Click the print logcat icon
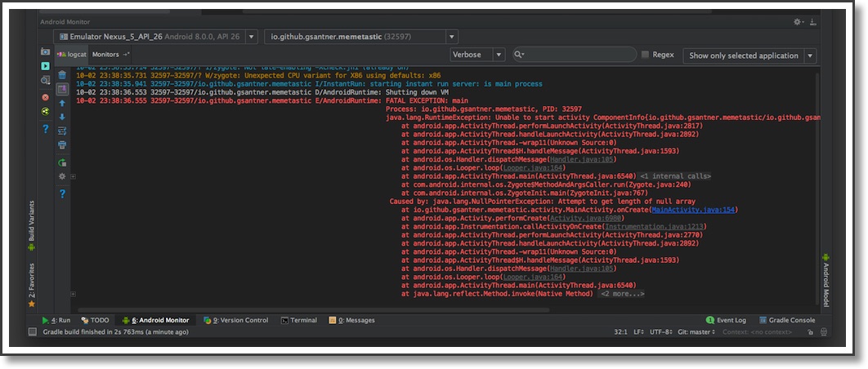This screenshot has height=369, width=868. (62, 144)
